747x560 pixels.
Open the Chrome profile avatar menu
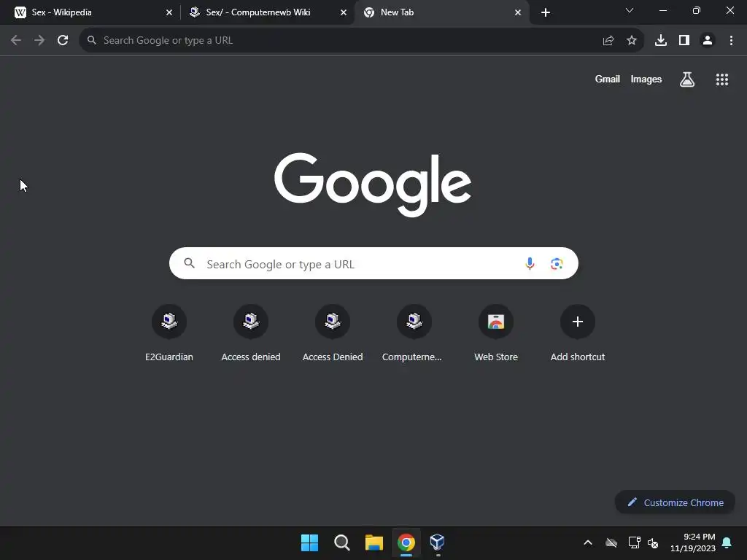[x=708, y=41]
